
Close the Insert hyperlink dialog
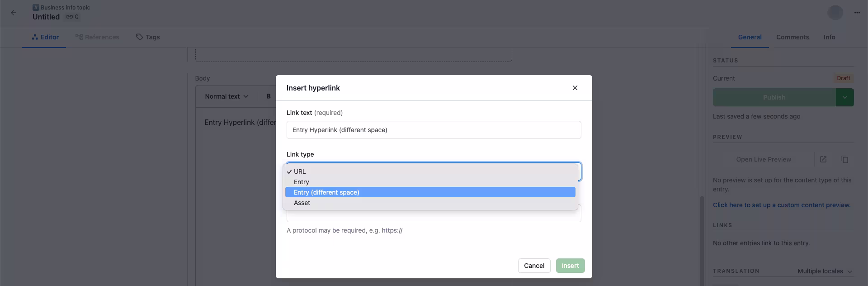(575, 88)
